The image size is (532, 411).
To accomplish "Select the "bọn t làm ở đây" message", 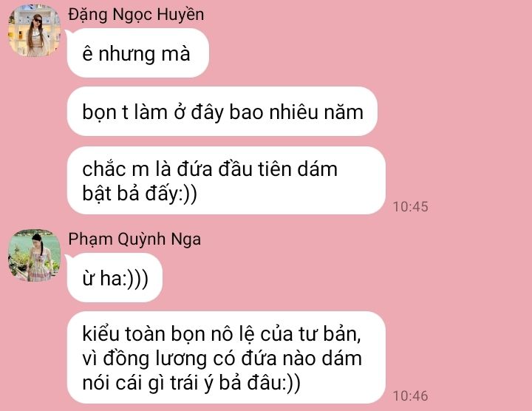I will [x=222, y=112].
